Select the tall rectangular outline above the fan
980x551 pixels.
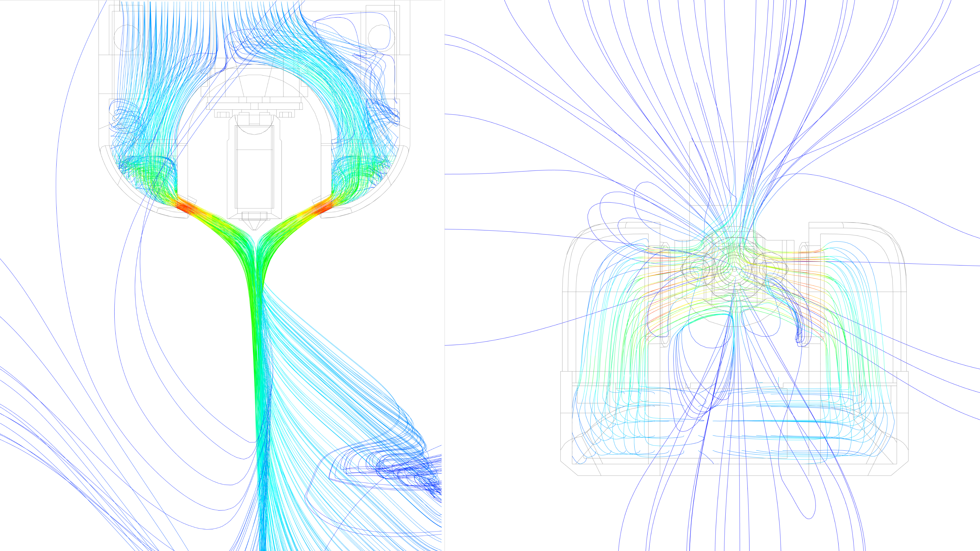721,173
